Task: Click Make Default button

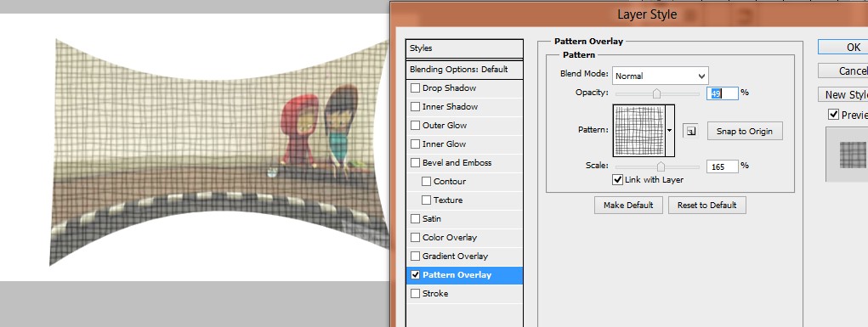Action: pyautogui.click(x=628, y=206)
